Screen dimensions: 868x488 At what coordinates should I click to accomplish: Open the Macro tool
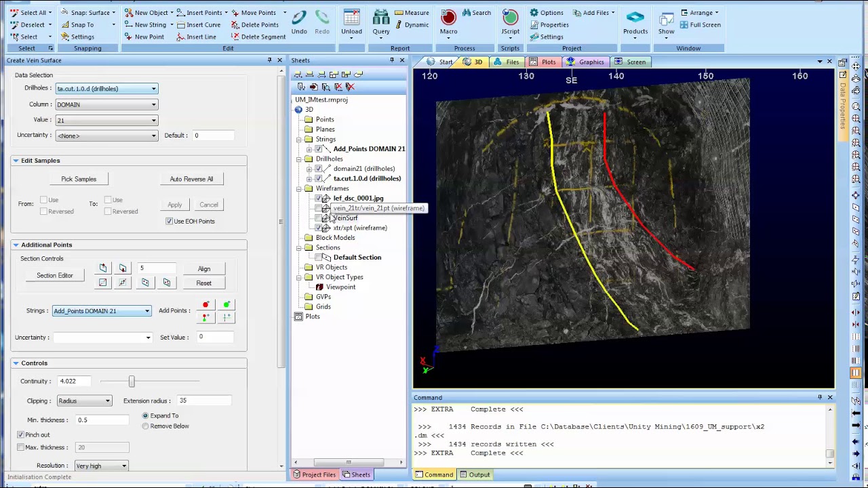point(448,22)
